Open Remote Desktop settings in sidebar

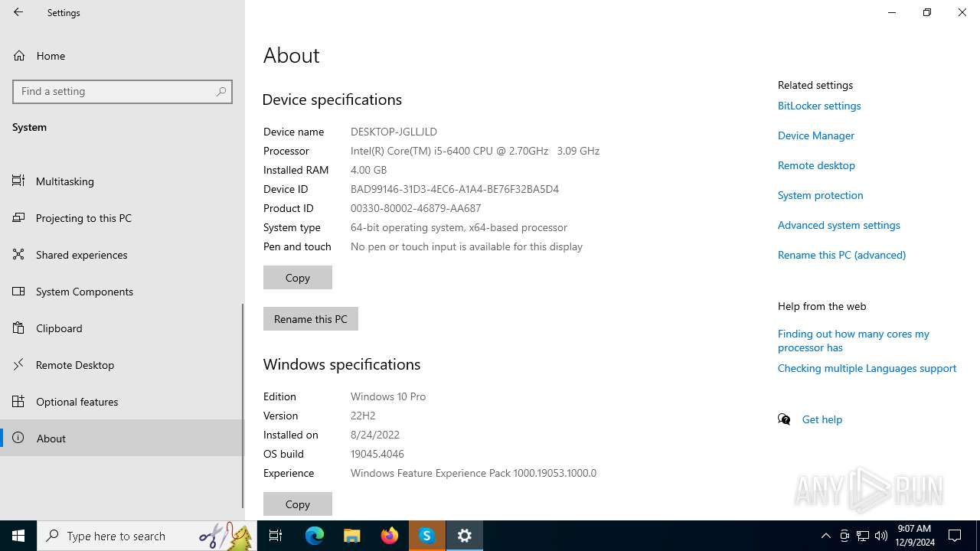tap(122, 364)
